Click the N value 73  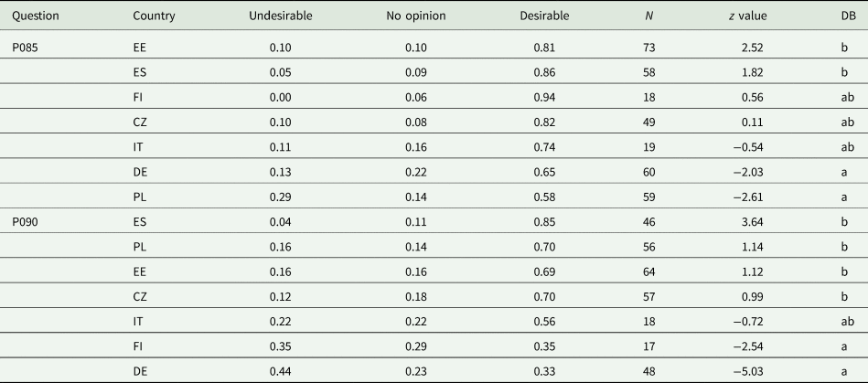(651, 44)
